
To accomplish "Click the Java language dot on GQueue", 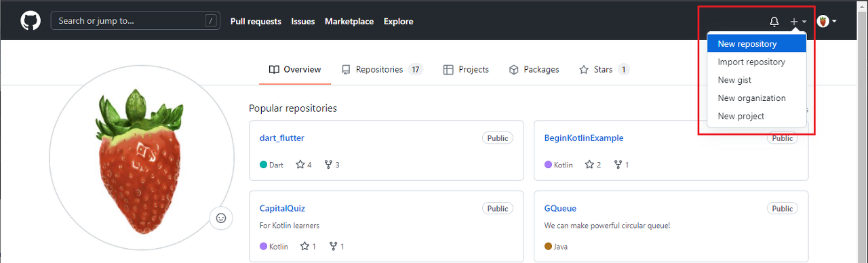I will (x=549, y=247).
